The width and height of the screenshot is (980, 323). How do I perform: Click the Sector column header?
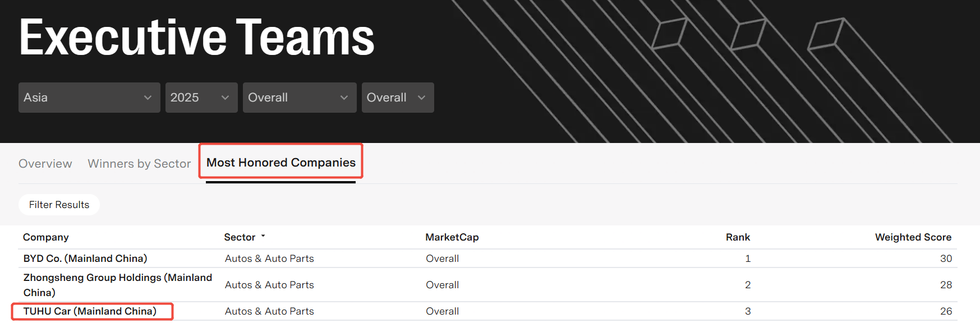point(240,237)
